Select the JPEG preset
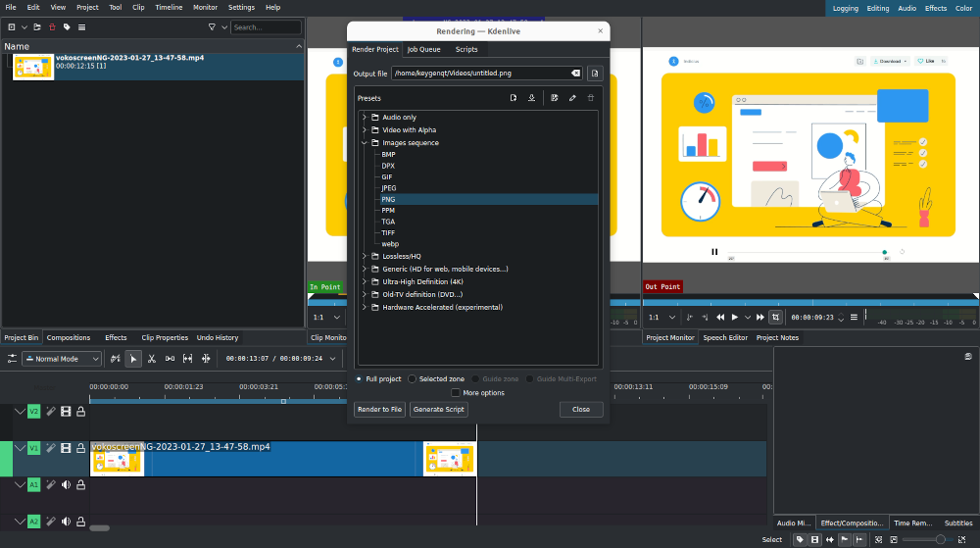980x548 pixels. pos(389,188)
